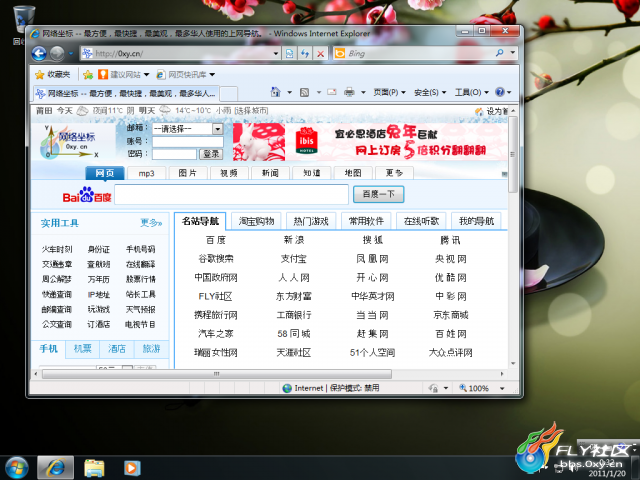The height and width of the screenshot is (480, 640).
Task: Open the 支付宝 site link
Action: (x=293, y=259)
